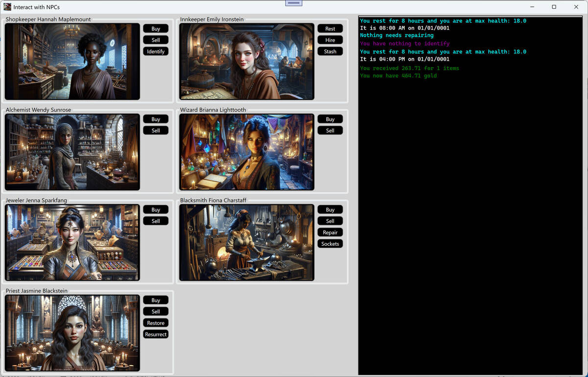Screen dimensions: 588x377
Task: Click the log line 'Nothing needs repairing'
Action: point(397,36)
